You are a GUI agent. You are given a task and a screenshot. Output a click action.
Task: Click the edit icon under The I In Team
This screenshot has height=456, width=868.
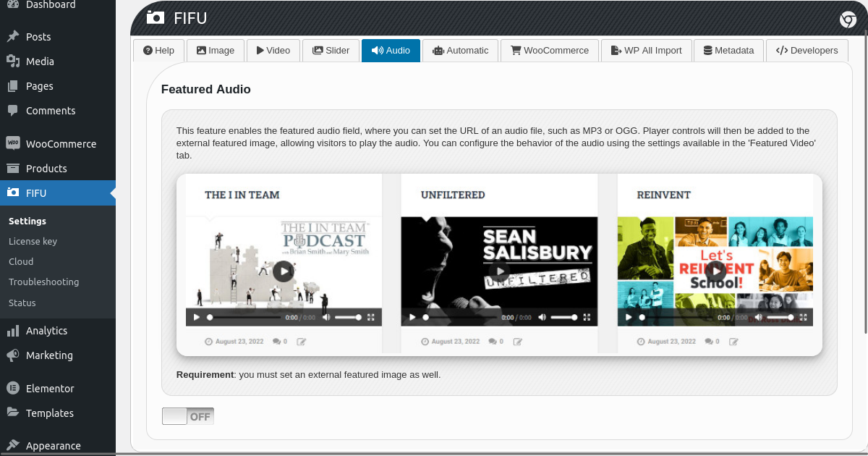tap(302, 342)
